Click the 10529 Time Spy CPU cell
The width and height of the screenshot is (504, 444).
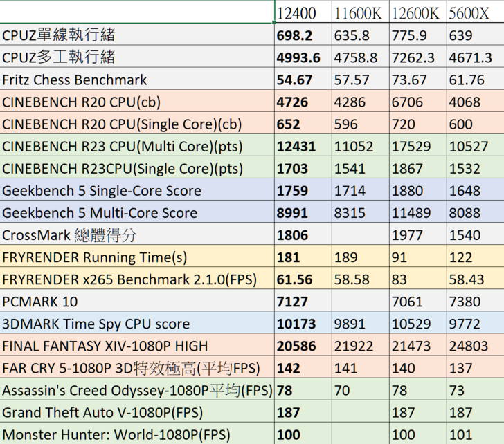pyautogui.click(x=418, y=322)
